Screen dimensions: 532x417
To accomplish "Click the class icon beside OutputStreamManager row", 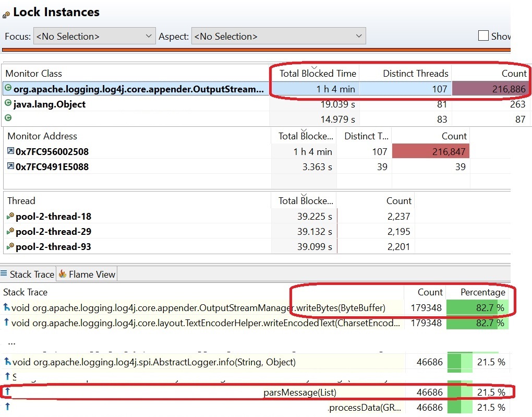I will [9, 89].
